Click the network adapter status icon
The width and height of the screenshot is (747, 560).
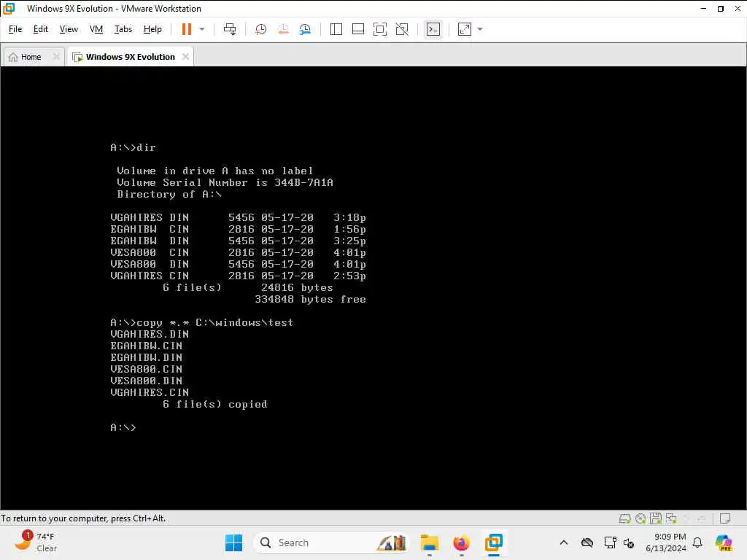(671, 518)
